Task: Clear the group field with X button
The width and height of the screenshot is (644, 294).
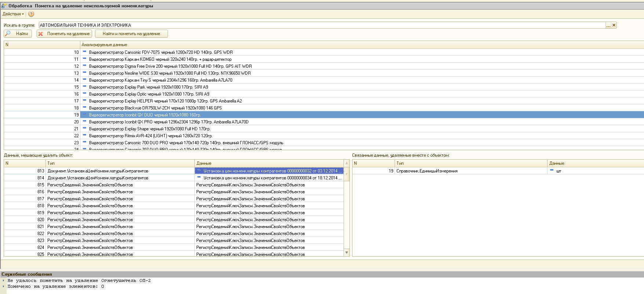Action: tap(614, 25)
